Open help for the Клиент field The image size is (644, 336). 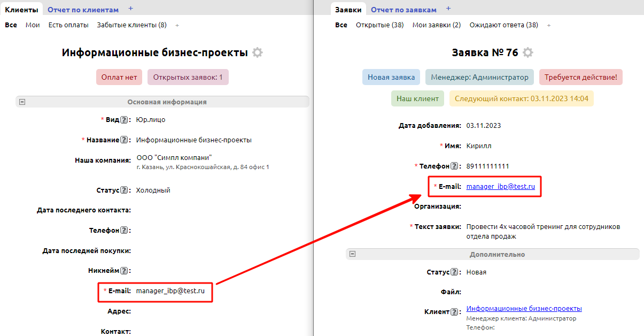pos(454,311)
